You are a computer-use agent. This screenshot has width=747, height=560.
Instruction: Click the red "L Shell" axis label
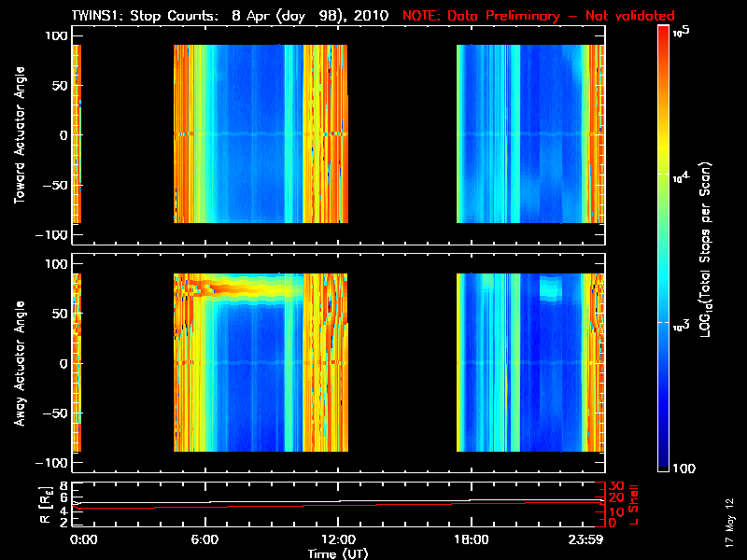[633, 505]
